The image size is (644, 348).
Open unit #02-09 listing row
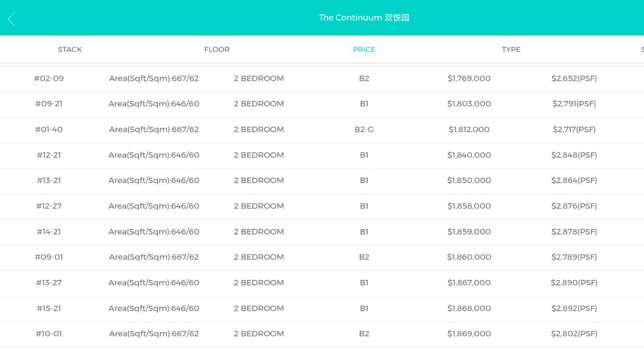click(x=49, y=79)
